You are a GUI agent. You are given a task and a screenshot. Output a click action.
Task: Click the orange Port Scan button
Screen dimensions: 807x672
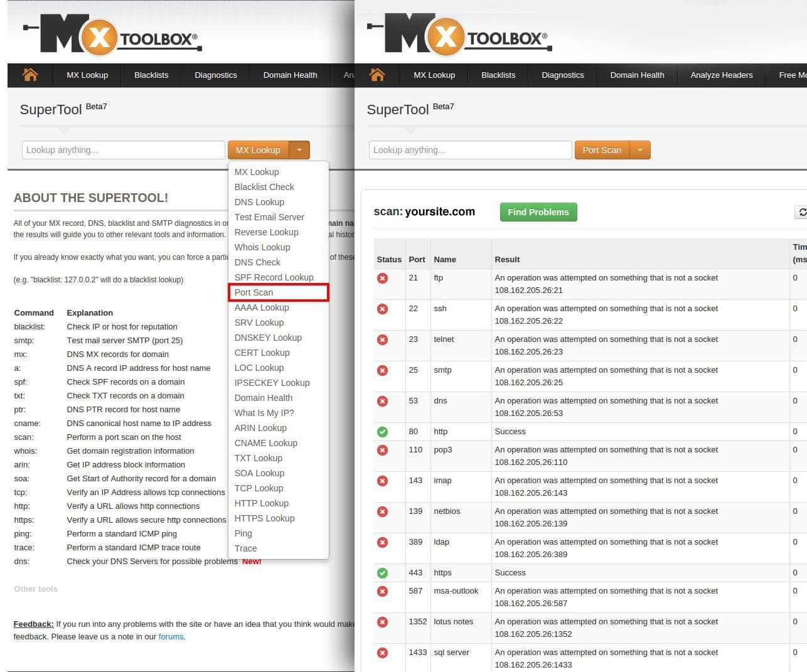602,150
